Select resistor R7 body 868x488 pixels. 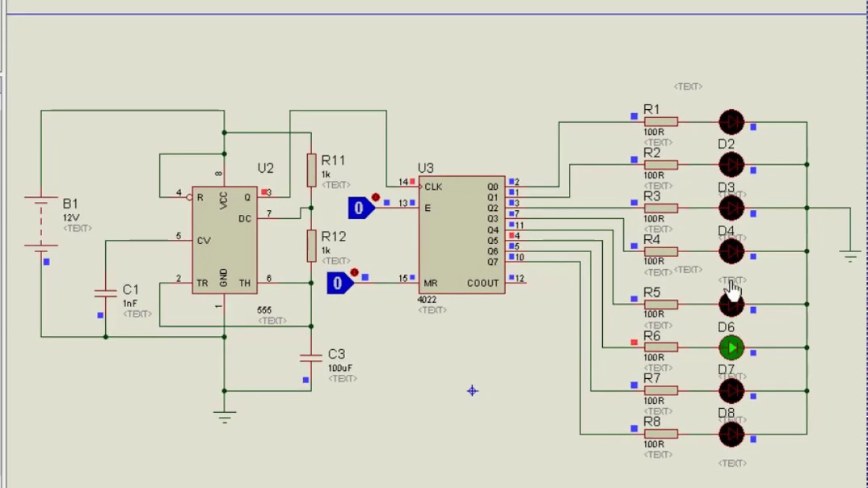(x=660, y=391)
